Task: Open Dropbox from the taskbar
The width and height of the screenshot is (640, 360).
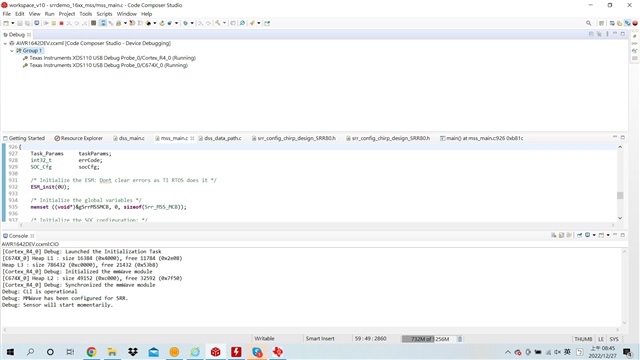Action: click(133, 352)
